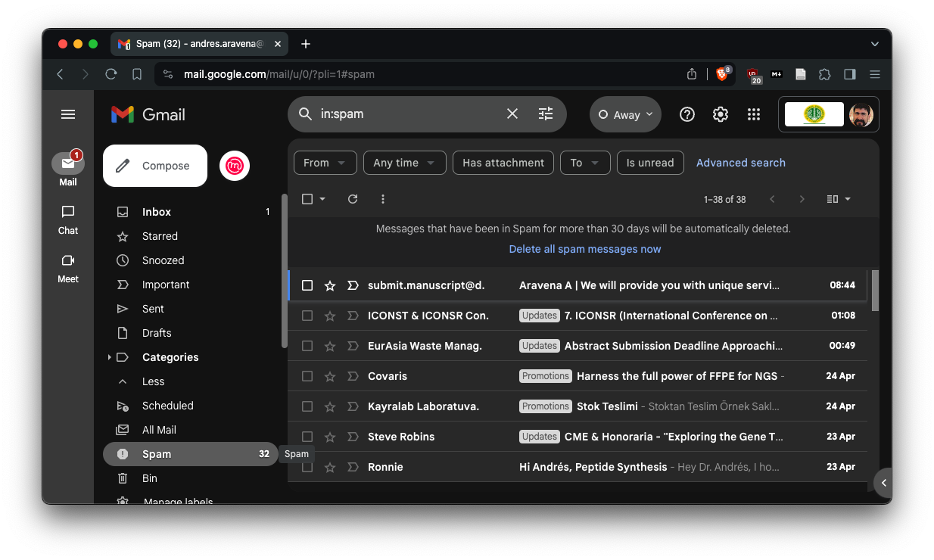Go to the Inbox folder
This screenshot has height=560, width=934.
pyautogui.click(x=157, y=212)
